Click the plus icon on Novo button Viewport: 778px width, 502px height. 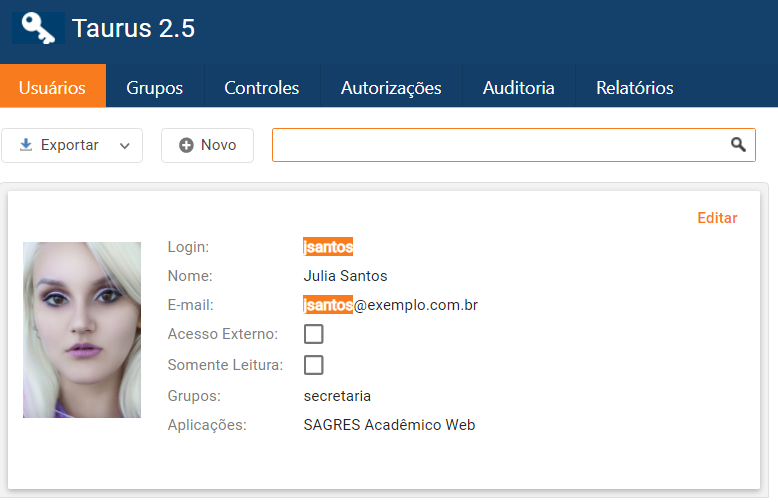[x=186, y=145]
